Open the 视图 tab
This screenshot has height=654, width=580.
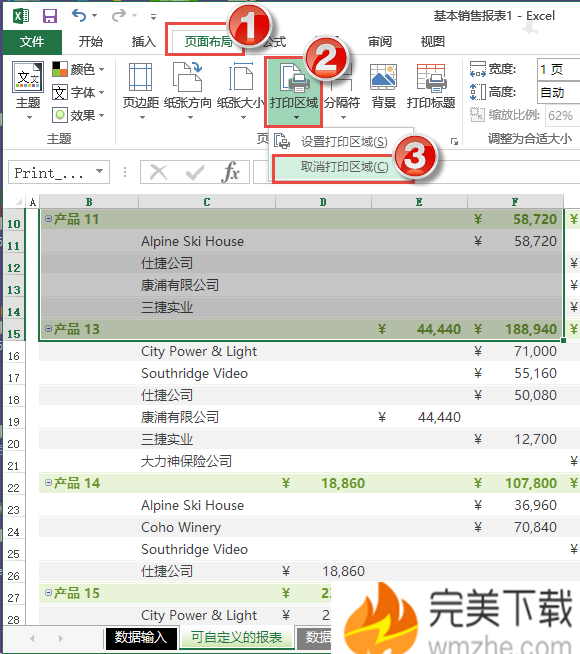point(432,41)
